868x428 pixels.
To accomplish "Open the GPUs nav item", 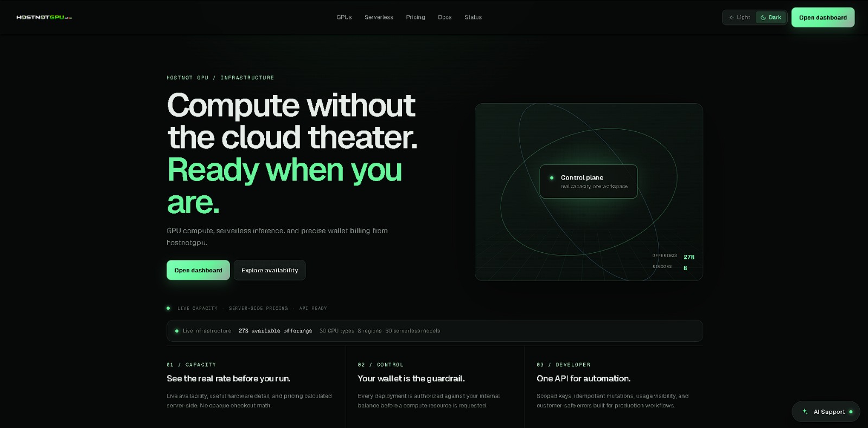I will 344,17.
